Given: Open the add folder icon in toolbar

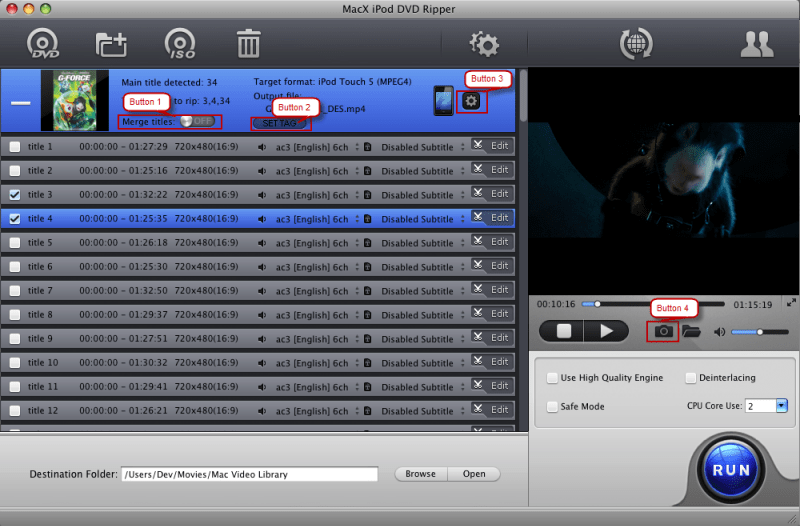Looking at the screenshot, I should [111, 44].
